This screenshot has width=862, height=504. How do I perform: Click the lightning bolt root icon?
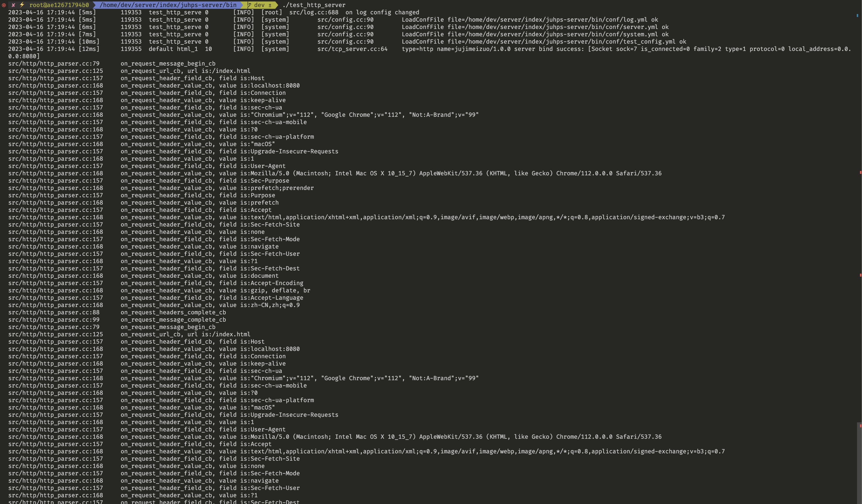[x=22, y=5]
